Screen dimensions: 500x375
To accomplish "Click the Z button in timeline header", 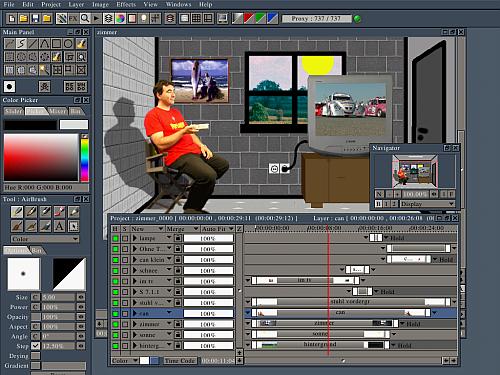I will pyautogui.click(x=239, y=229).
